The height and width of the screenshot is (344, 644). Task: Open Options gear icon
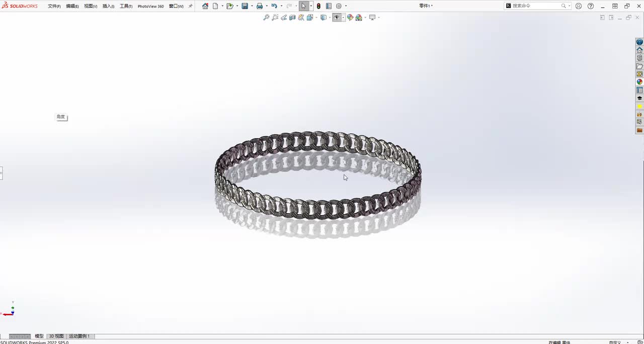click(x=339, y=6)
